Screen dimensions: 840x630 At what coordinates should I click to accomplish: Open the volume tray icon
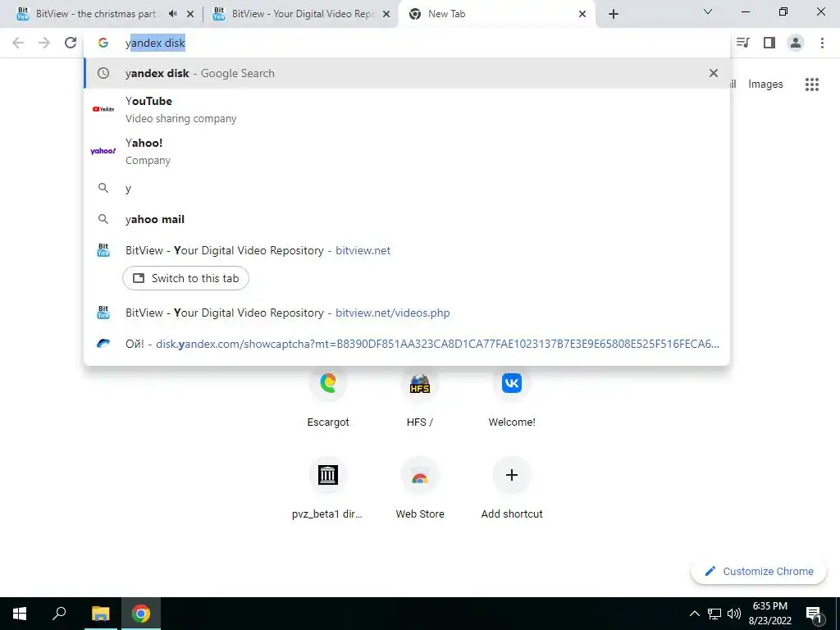[734, 614]
